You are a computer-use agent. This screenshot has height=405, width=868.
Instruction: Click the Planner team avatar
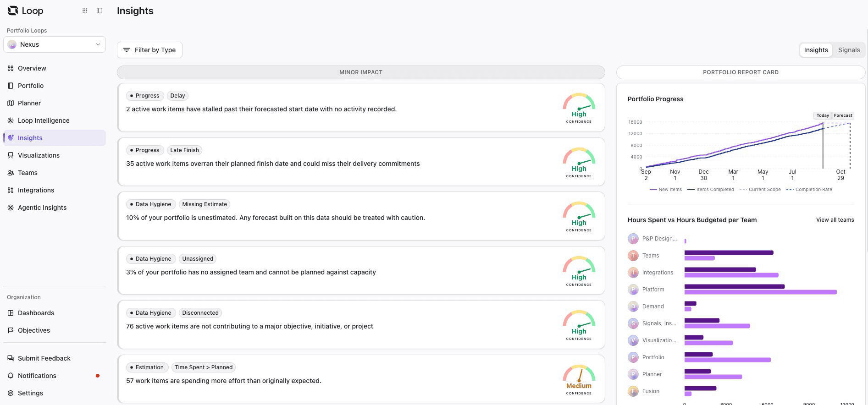tap(633, 374)
